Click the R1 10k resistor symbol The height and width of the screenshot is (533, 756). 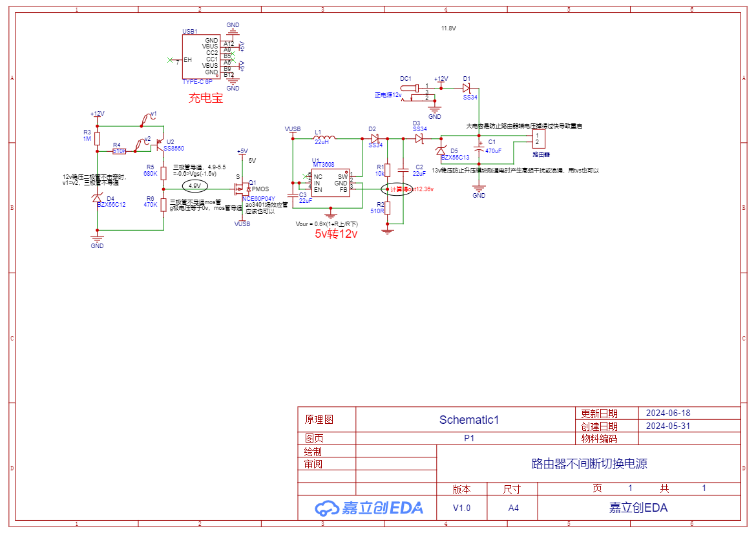(388, 170)
